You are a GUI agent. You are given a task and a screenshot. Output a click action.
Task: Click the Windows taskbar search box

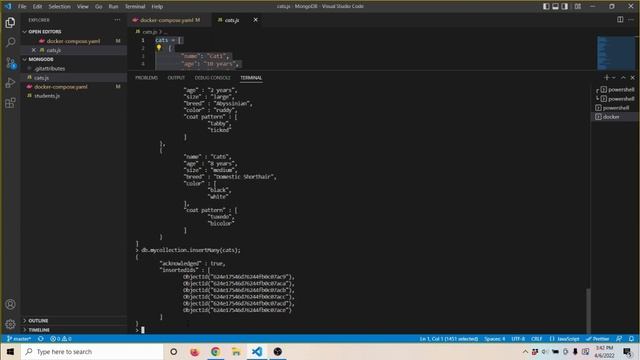92,351
